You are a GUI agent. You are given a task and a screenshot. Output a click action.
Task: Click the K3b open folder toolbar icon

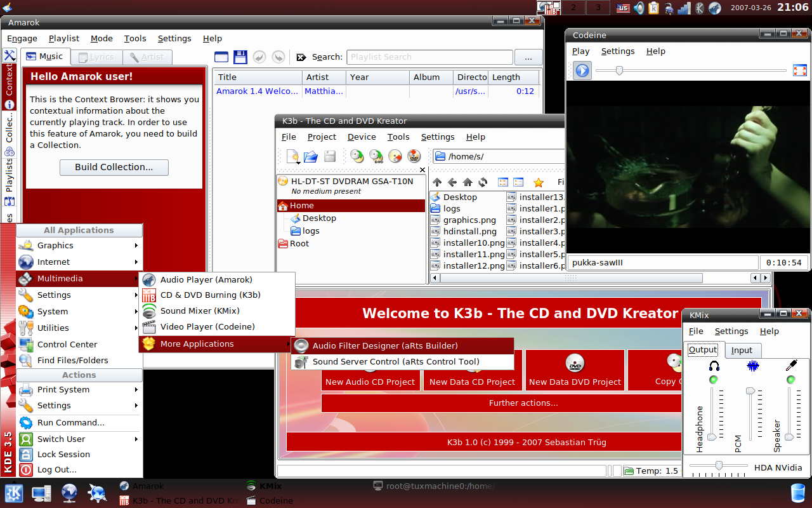pyautogui.click(x=310, y=156)
